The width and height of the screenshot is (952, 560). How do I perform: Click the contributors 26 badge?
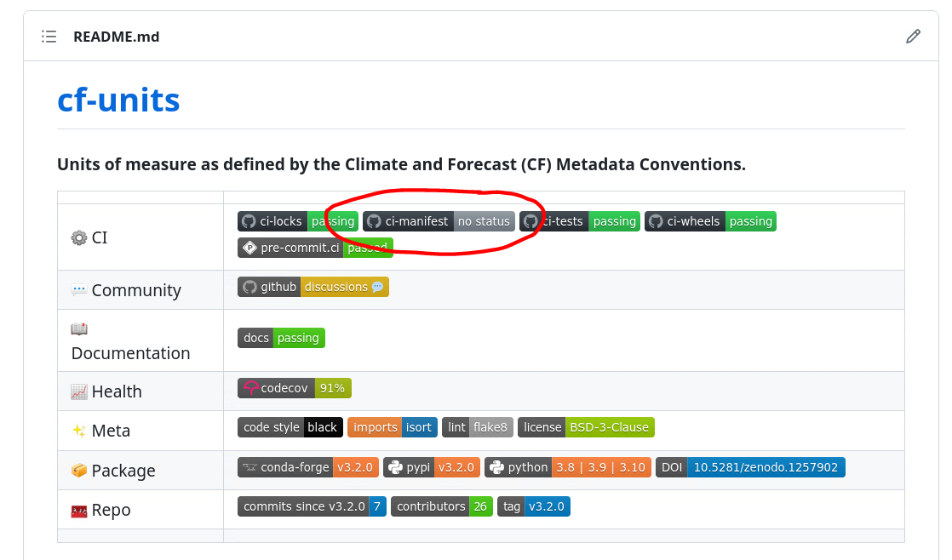[441, 506]
